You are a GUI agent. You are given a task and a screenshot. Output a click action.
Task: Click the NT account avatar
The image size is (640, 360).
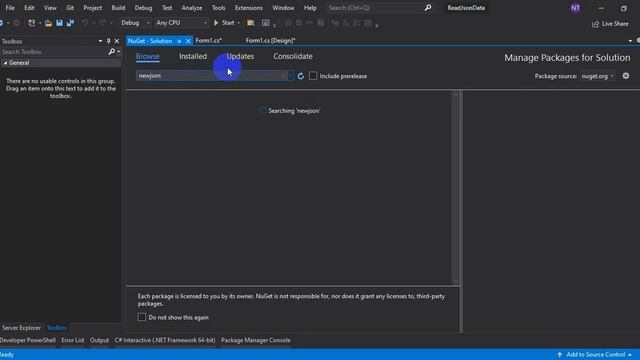click(576, 8)
